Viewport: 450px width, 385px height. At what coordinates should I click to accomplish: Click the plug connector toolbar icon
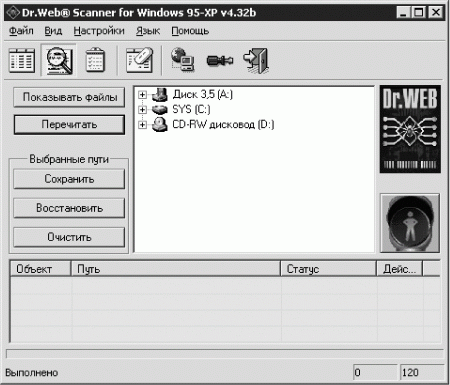click(220, 61)
